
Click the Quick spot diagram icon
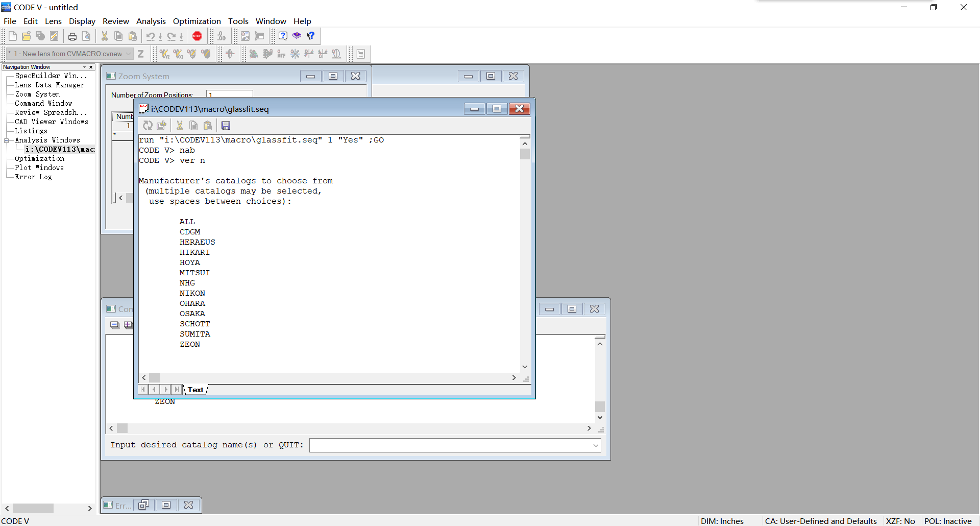295,54
